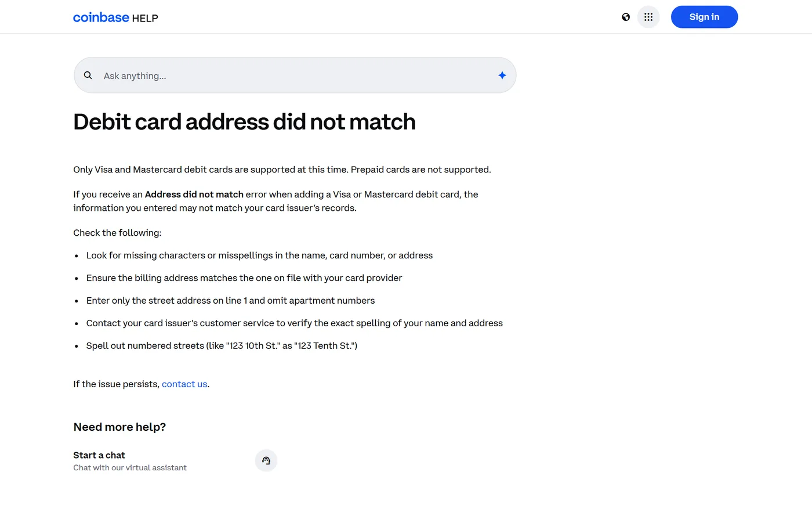The height and width of the screenshot is (508, 812).
Task: Click the Look for missing characters bullet
Action: pos(259,255)
